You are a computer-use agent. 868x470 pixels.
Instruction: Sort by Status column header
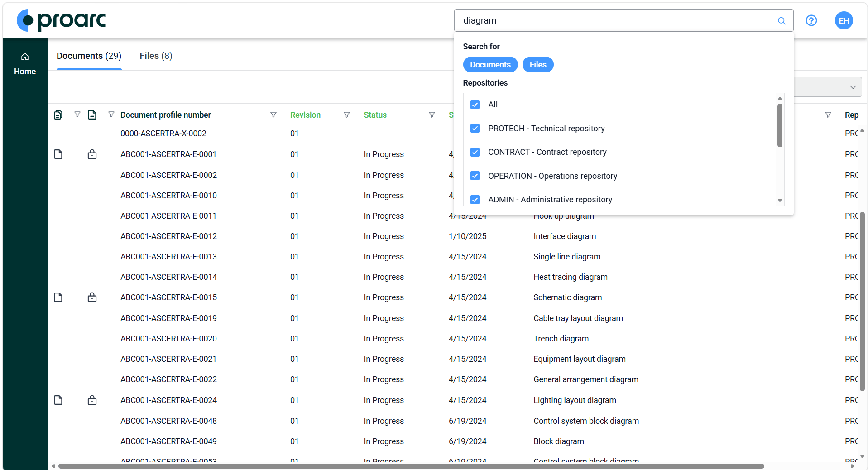[x=375, y=115]
